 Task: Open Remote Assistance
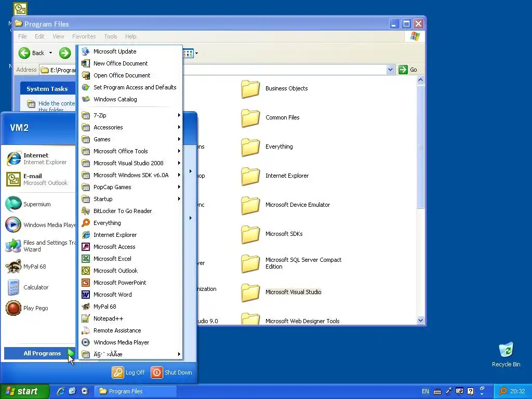pos(130,330)
